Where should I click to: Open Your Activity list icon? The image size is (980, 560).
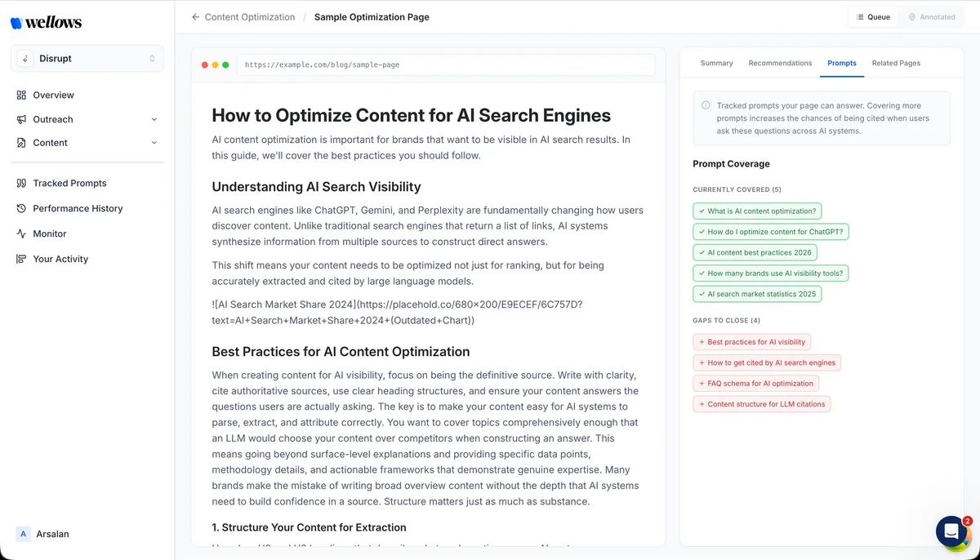22,260
